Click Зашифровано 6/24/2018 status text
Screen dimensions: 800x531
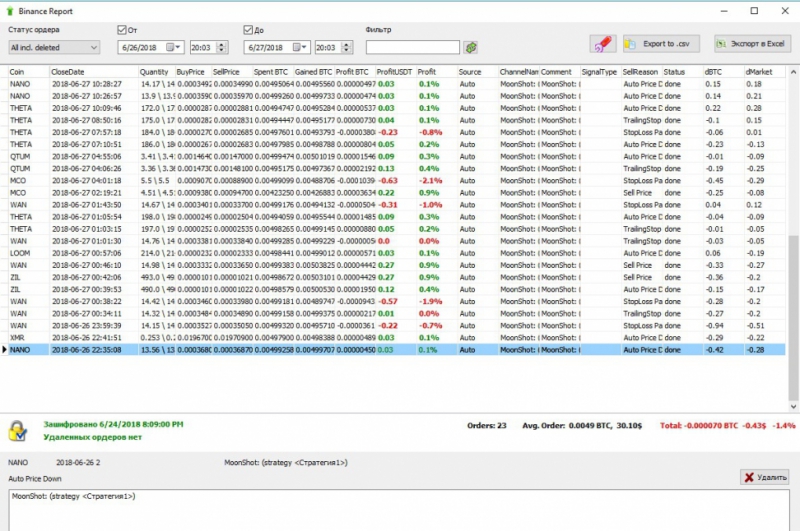point(113,424)
